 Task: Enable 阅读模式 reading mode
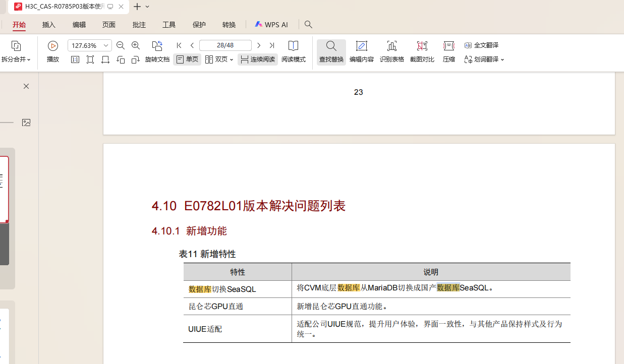(293, 52)
